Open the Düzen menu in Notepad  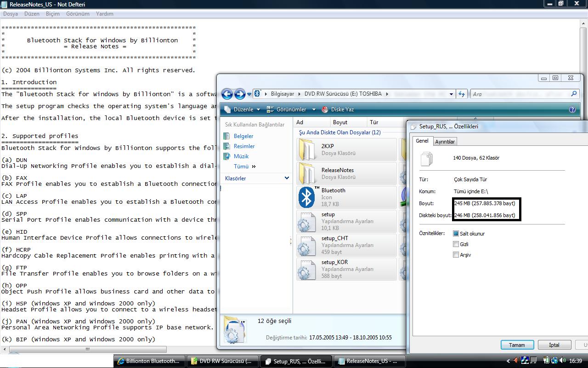[32, 14]
